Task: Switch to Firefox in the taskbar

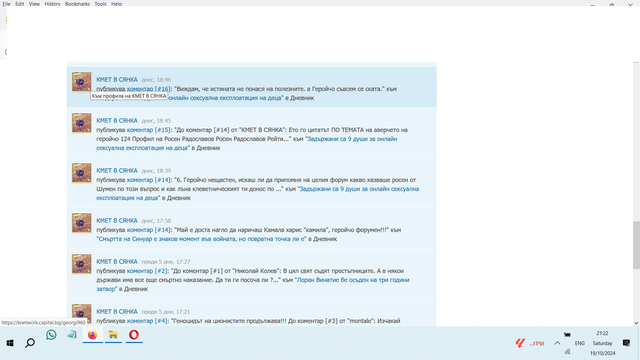Action: [93, 335]
